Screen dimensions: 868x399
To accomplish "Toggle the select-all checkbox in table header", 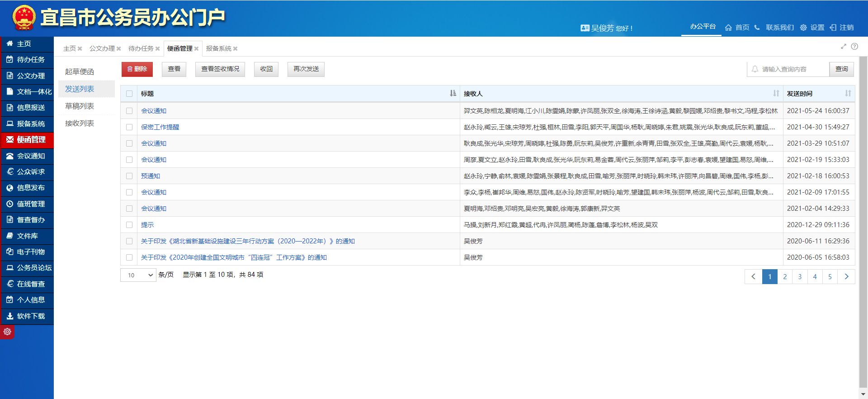I will pyautogui.click(x=129, y=94).
